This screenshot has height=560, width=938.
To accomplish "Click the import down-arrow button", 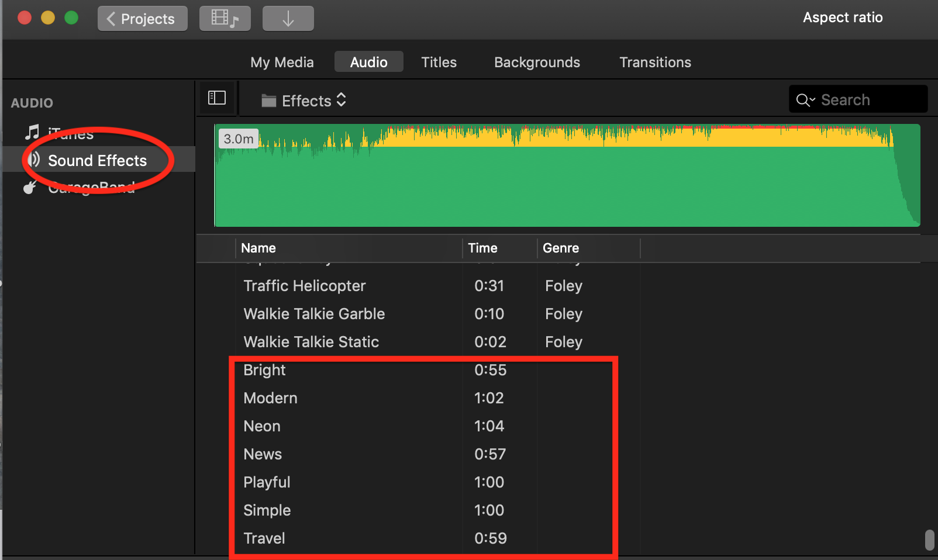I will [x=288, y=19].
